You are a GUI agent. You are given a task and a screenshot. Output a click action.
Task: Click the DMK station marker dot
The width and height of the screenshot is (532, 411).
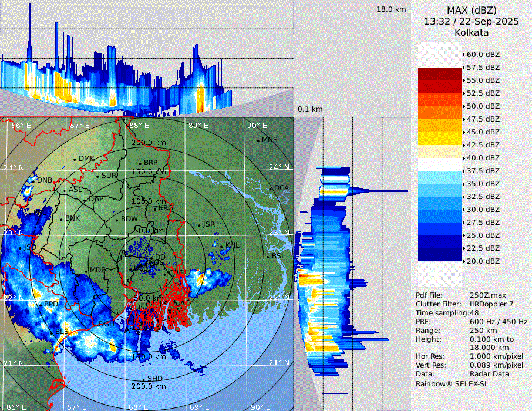click(75, 159)
